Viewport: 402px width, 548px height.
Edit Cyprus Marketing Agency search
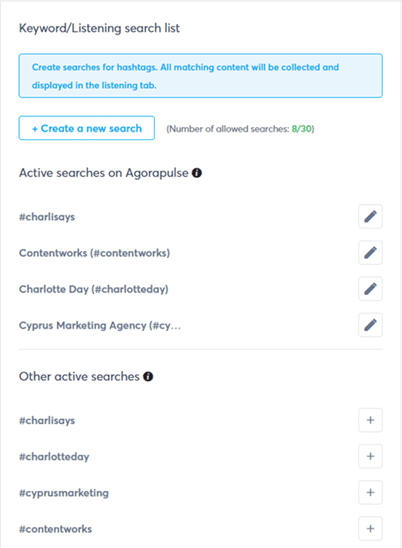point(370,325)
